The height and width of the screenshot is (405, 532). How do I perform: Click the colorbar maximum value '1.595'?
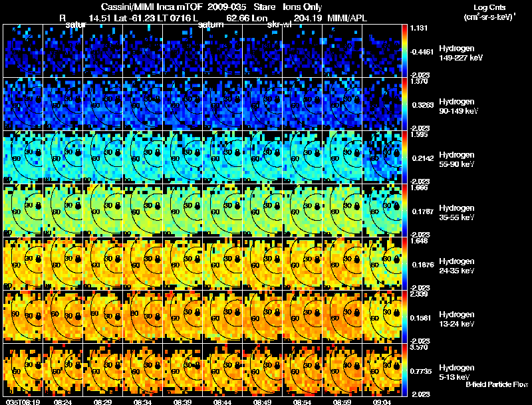[419, 134]
